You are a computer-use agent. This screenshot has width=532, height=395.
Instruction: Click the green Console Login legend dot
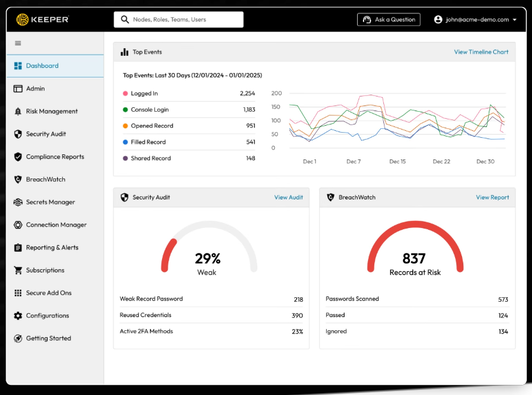[125, 109]
